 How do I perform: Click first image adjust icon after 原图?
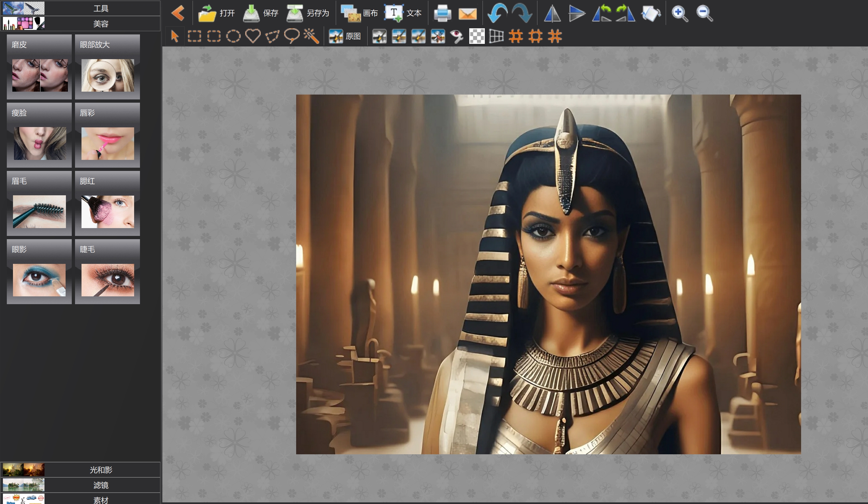coord(379,36)
